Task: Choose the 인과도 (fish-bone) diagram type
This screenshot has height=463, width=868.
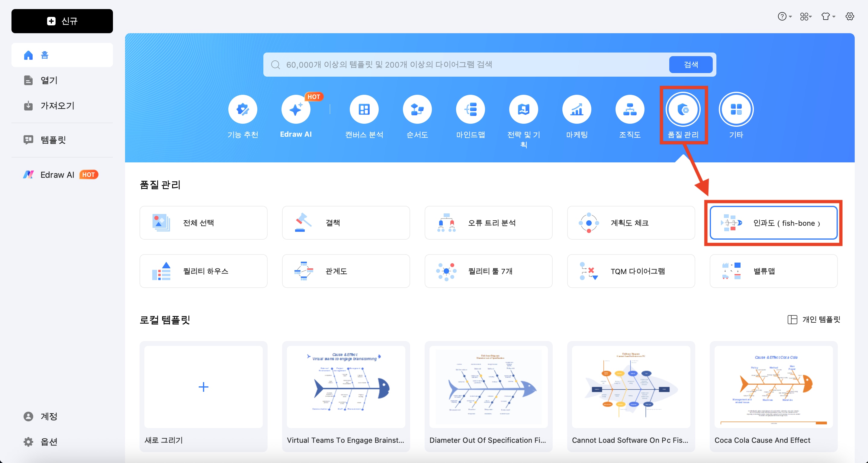Action: point(773,223)
